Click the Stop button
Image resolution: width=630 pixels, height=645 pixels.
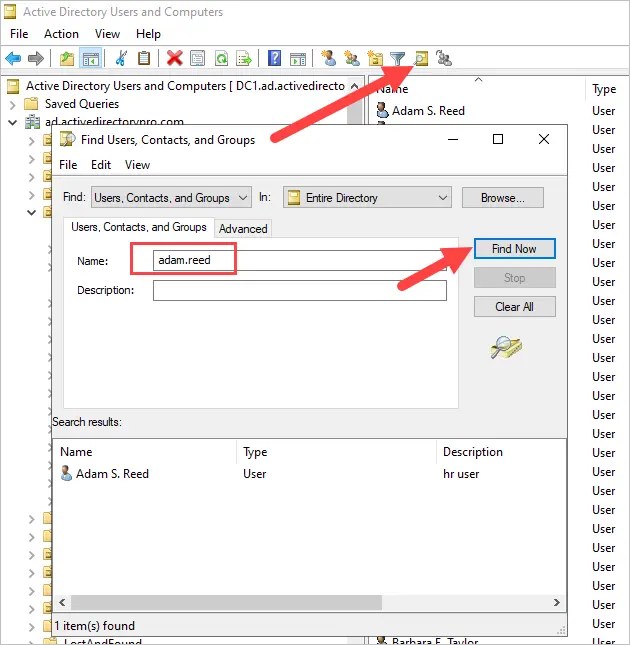[514, 278]
